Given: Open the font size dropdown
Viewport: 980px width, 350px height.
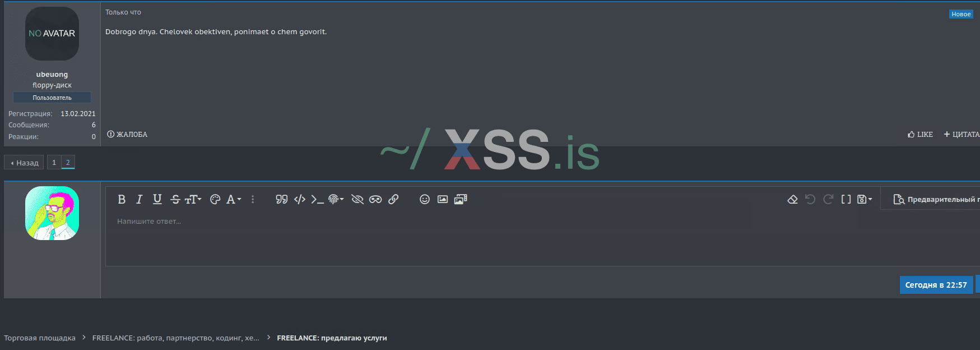Looking at the screenshot, I should click(193, 199).
